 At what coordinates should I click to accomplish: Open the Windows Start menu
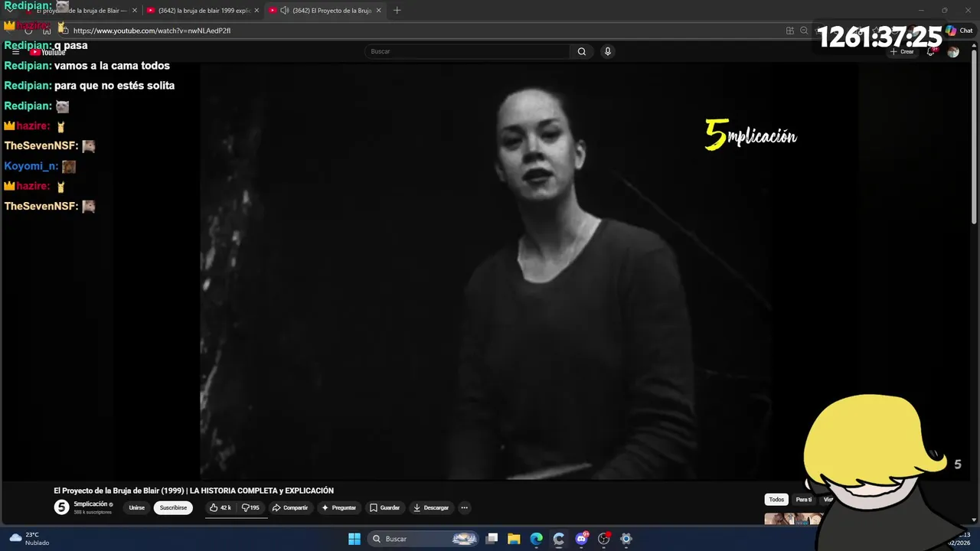(354, 539)
